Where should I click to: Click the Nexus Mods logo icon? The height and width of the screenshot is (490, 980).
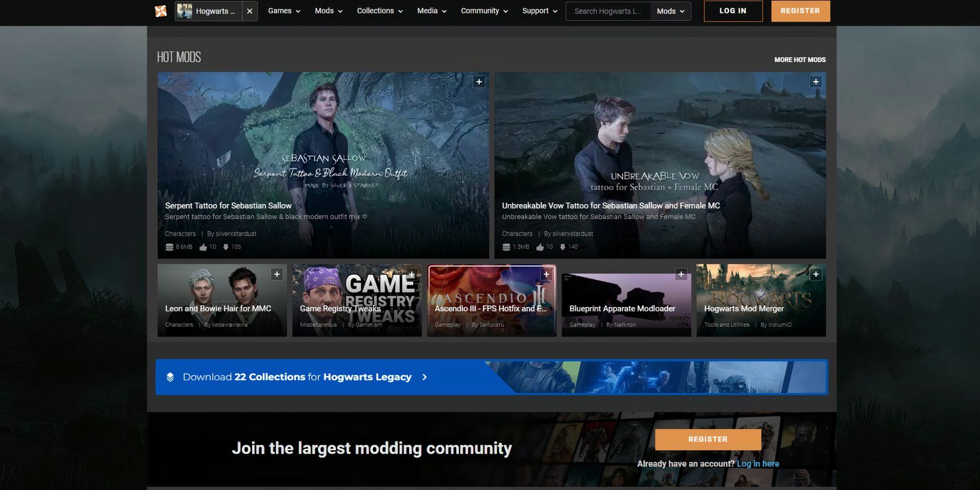pyautogui.click(x=161, y=11)
